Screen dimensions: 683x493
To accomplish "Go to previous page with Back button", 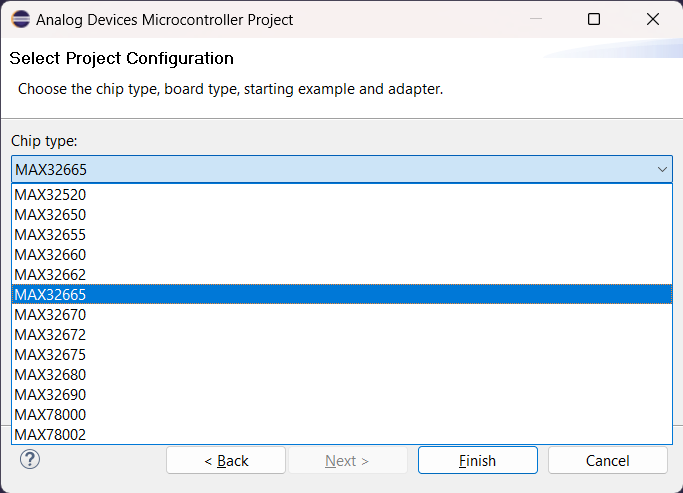I will (x=226, y=460).
